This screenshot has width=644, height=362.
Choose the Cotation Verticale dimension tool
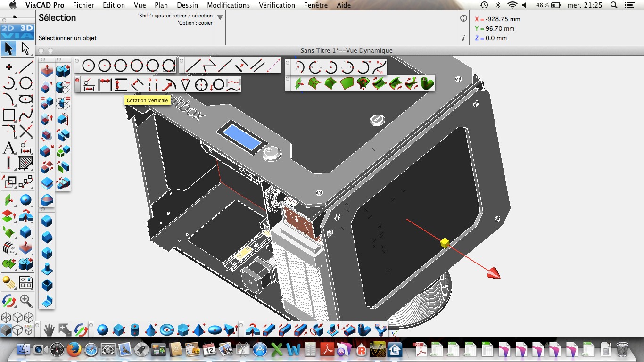121,85
